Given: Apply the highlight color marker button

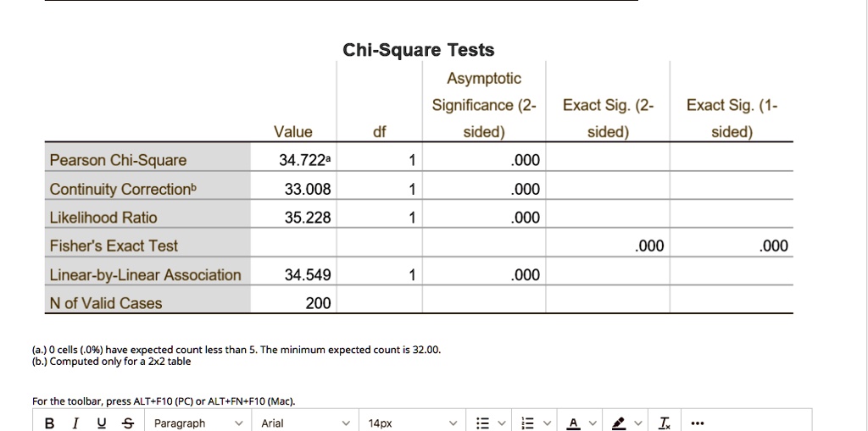Looking at the screenshot, I should [619, 423].
